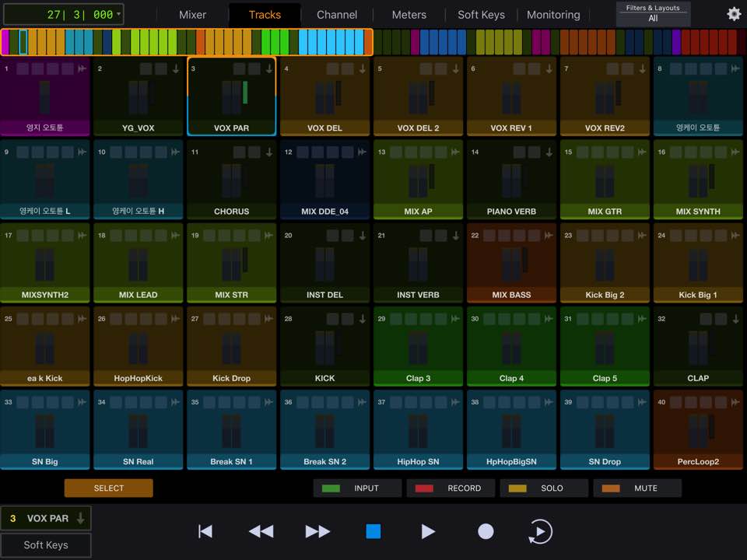Toggle the loop playback icon
This screenshot has width=747, height=560.
pyautogui.click(x=540, y=531)
